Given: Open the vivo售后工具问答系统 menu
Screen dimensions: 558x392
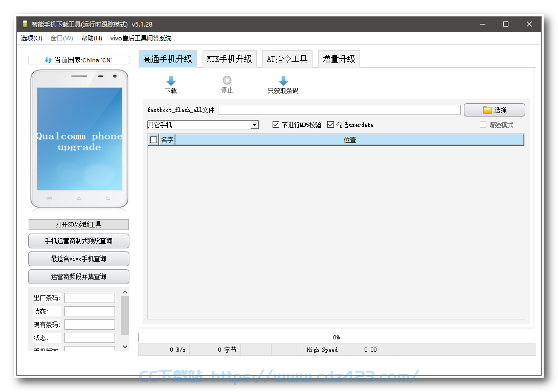Looking at the screenshot, I should [x=141, y=38].
